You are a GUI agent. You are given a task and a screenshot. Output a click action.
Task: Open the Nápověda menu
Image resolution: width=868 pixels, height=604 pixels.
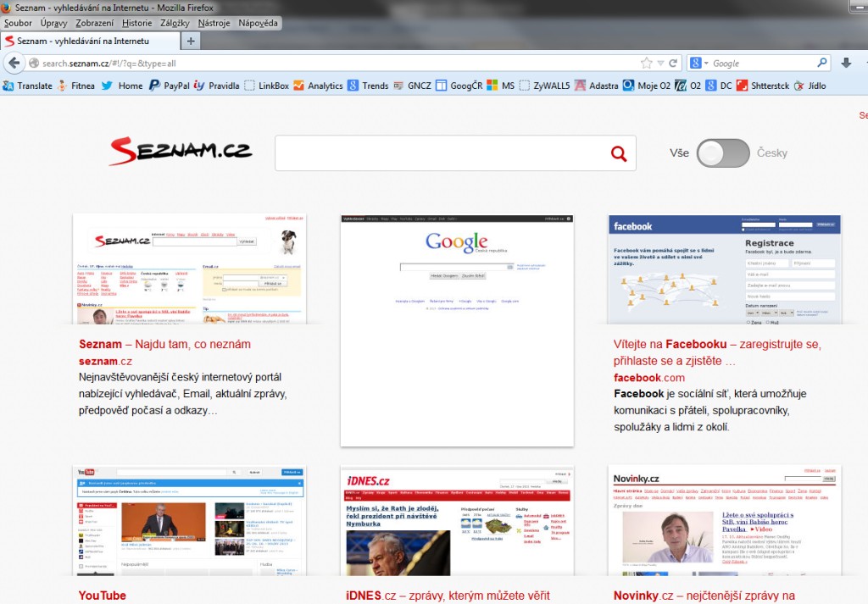pyautogui.click(x=258, y=23)
